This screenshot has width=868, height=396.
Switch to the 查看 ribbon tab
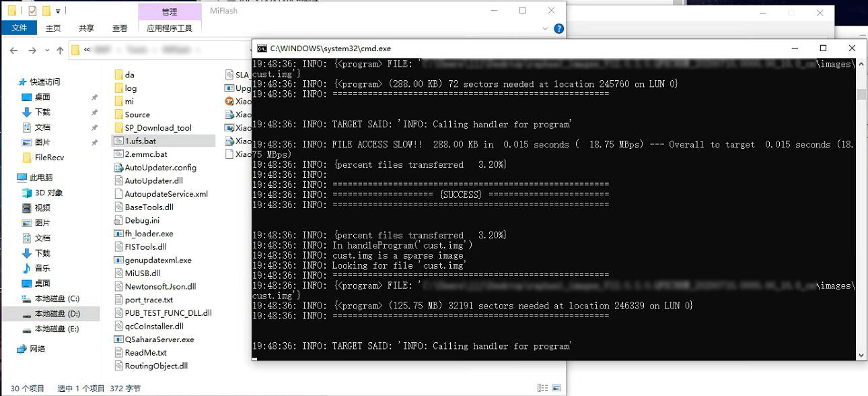point(120,28)
